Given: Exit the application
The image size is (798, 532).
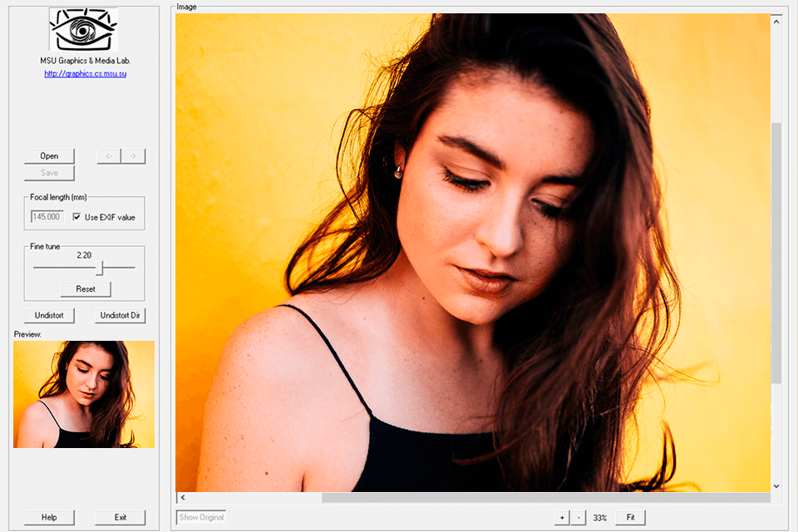Looking at the screenshot, I should [x=120, y=517].
